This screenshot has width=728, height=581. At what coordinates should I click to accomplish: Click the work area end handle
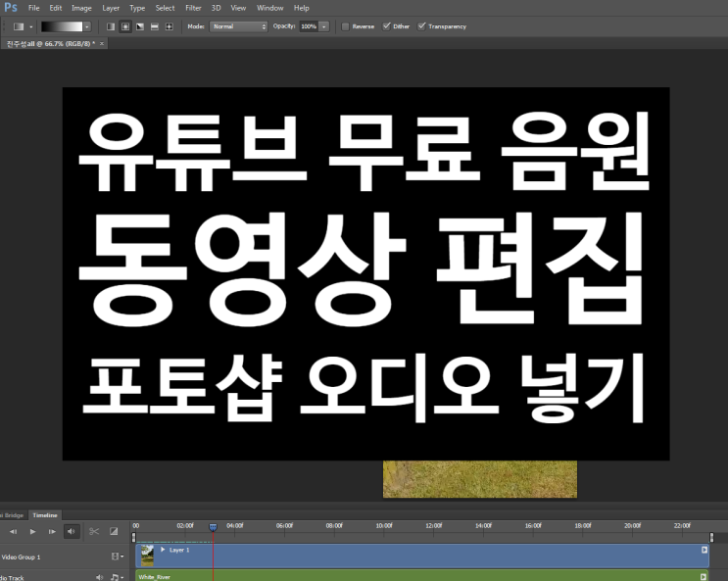coord(711,537)
